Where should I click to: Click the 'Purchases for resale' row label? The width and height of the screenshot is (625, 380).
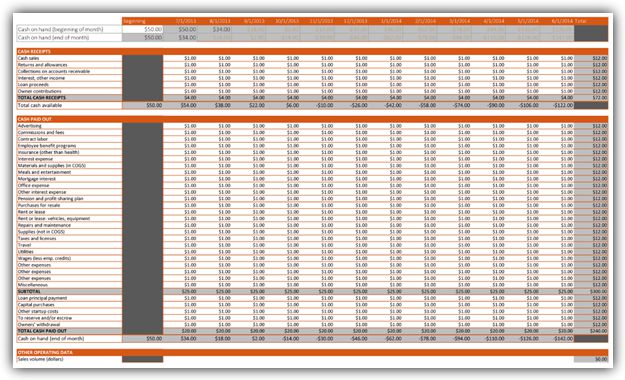click(x=39, y=205)
